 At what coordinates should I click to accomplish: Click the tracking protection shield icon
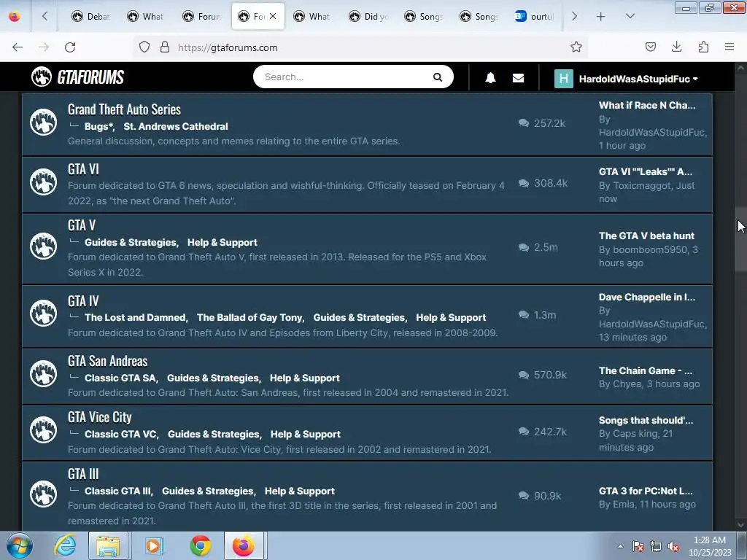pyautogui.click(x=144, y=47)
